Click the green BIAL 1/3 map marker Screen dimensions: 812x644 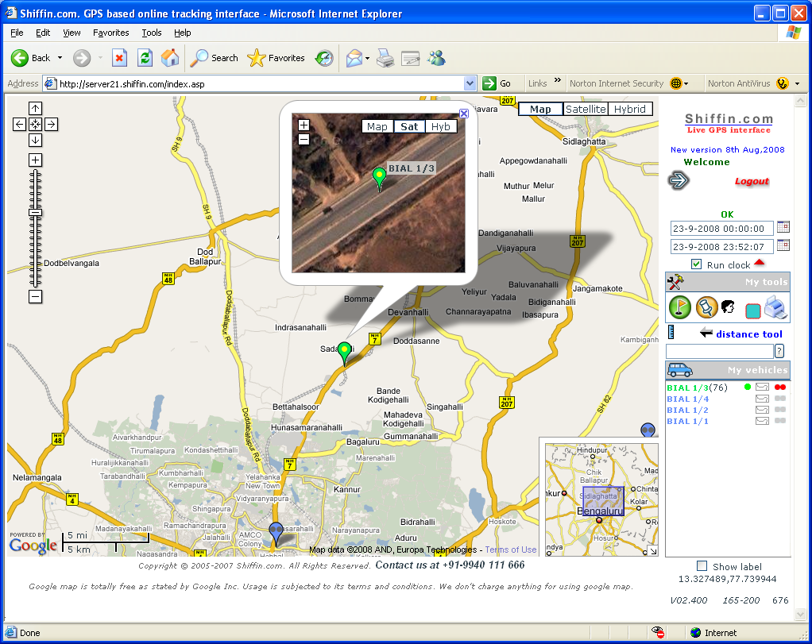[x=344, y=353]
